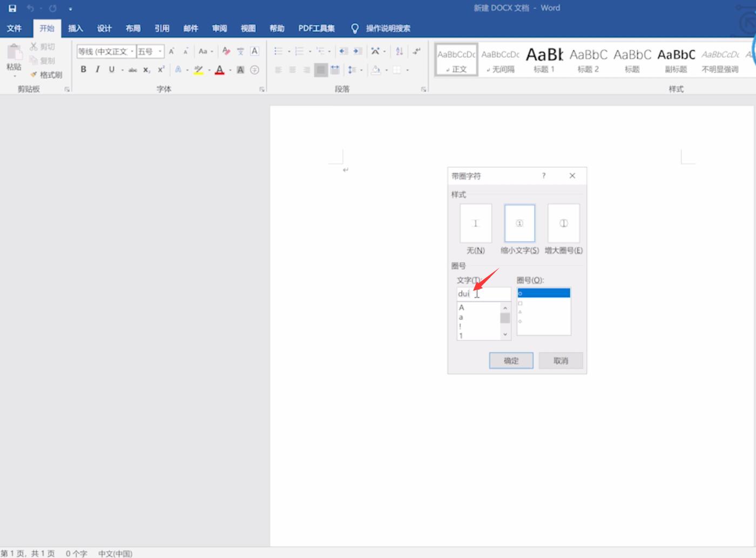
Task: Click the Distributed alignment icon
Action: coord(335,70)
